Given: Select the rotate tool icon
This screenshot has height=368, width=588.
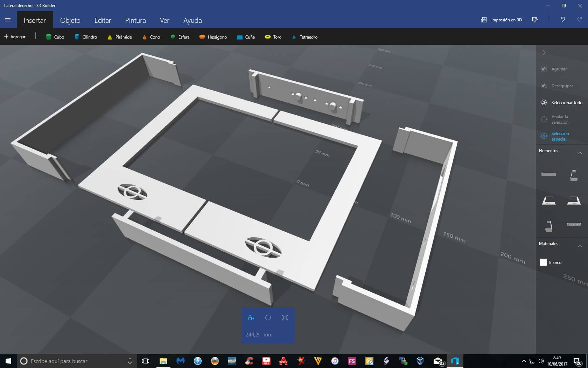Looking at the screenshot, I should click(268, 318).
